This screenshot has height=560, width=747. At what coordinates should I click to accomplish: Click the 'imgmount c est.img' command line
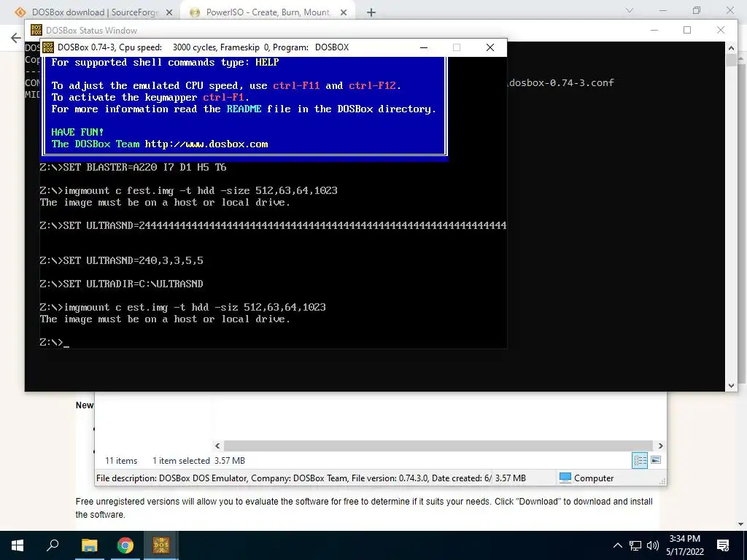[183, 307]
